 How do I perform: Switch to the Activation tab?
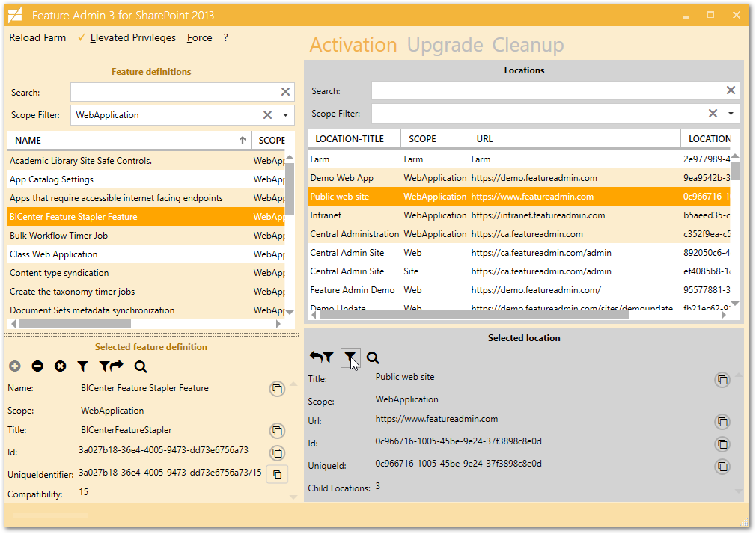[353, 45]
